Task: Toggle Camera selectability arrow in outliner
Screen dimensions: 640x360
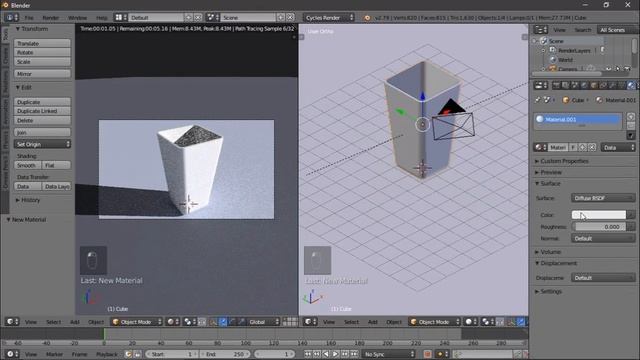Action: point(618,69)
